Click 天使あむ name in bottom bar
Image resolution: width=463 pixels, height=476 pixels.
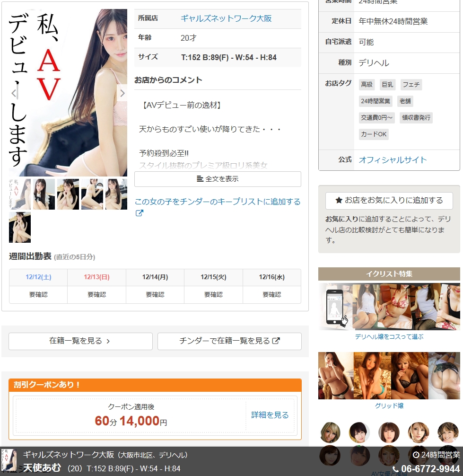(x=42, y=468)
